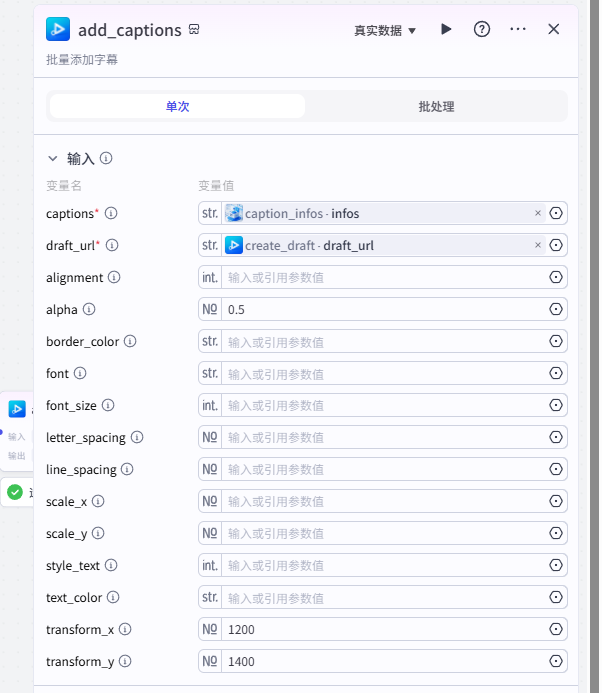Screen dimensions: 602x693
Task: Open variable reference picker for font
Action: click(x=556, y=373)
